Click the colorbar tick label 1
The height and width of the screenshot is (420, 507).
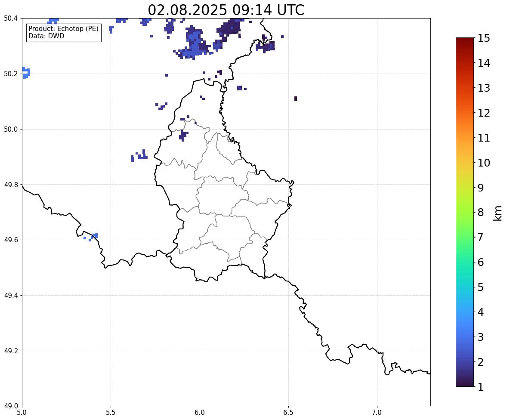pyautogui.click(x=481, y=387)
